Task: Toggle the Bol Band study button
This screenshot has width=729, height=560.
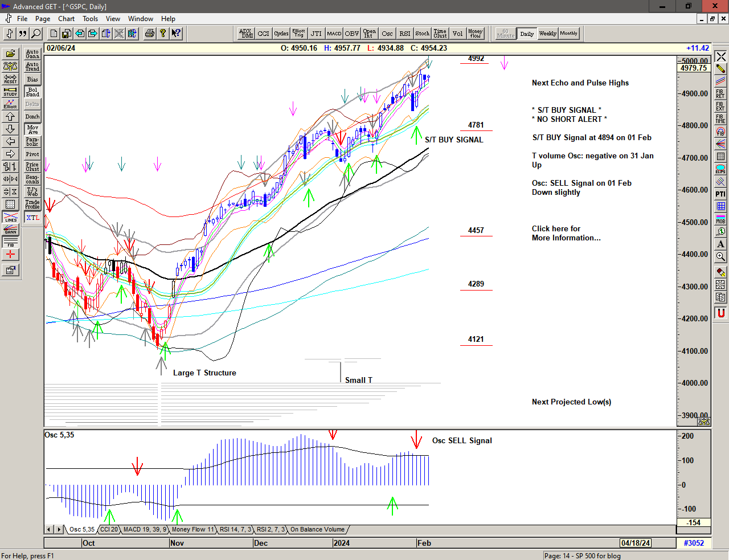Action: coord(32,92)
